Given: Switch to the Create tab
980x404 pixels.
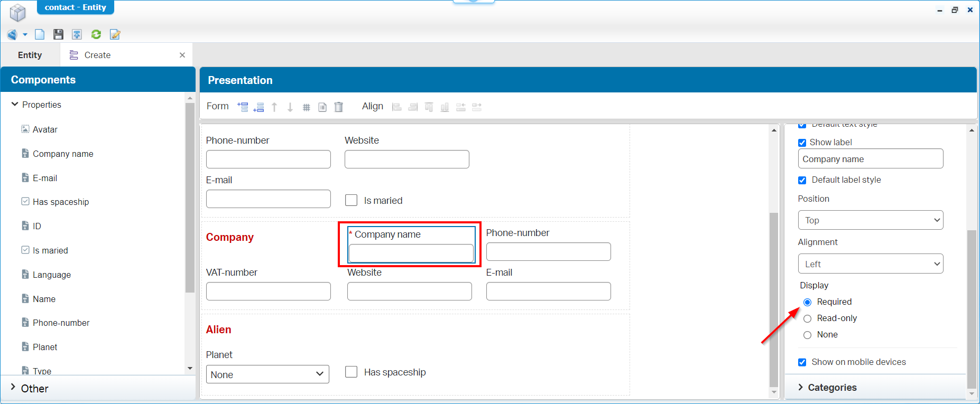Looking at the screenshot, I should pos(98,55).
